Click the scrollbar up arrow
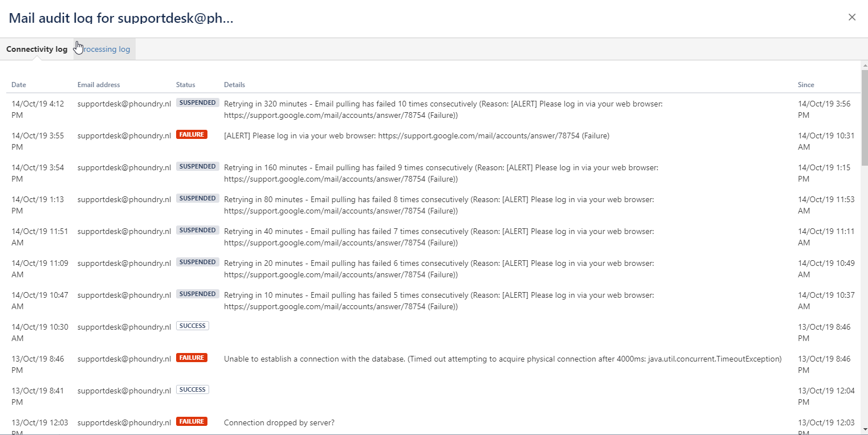 pos(864,65)
